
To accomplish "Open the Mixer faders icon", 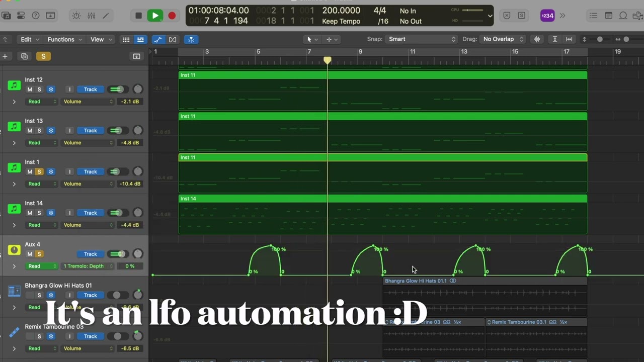I will [x=91, y=16].
